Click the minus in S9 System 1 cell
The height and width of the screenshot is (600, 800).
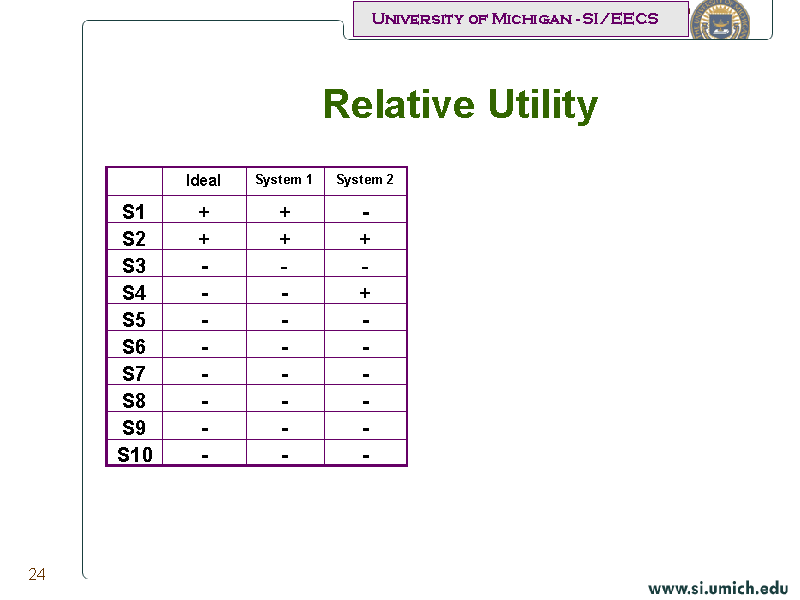click(x=285, y=430)
